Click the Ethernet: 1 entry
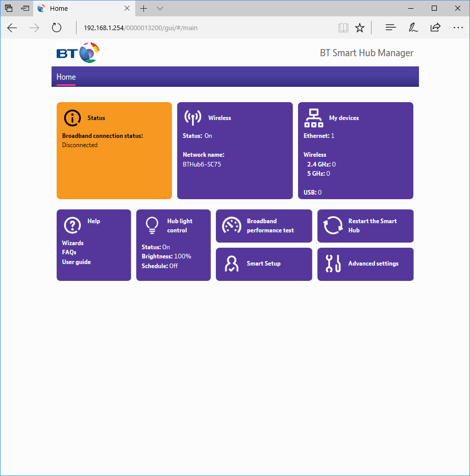The height and width of the screenshot is (476, 470). point(319,136)
